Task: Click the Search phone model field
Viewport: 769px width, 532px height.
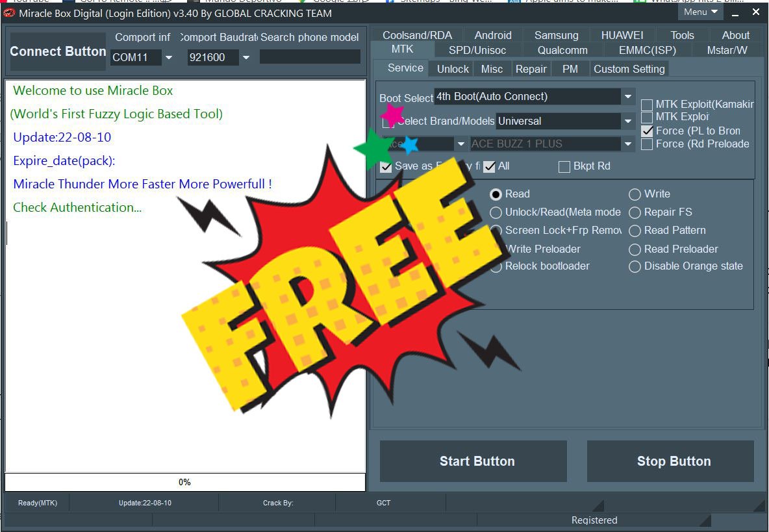Action: (310, 57)
